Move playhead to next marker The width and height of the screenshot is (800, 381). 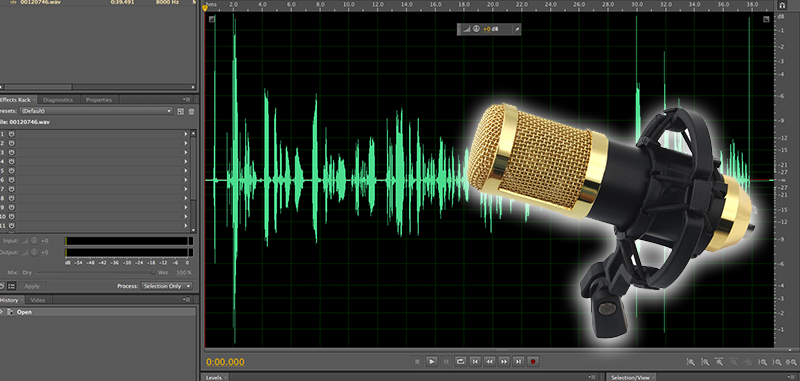click(518, 361)
